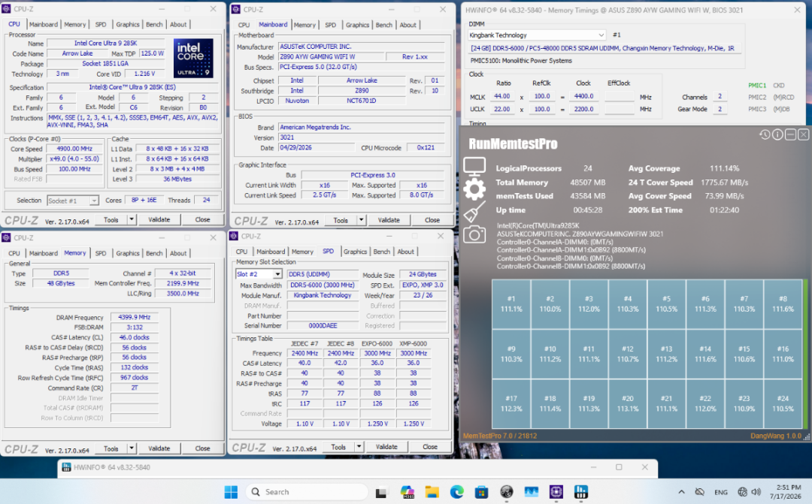Click Tools button in the CPU-Z Memory window
The height and width of the screenshot is (504, 812).
point(111,448)
